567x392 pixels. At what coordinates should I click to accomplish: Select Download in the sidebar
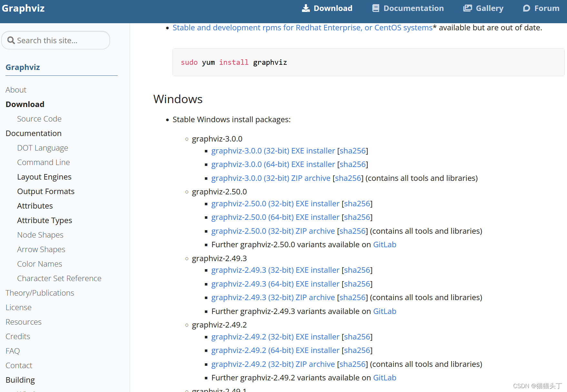click(x=25, y=104)
